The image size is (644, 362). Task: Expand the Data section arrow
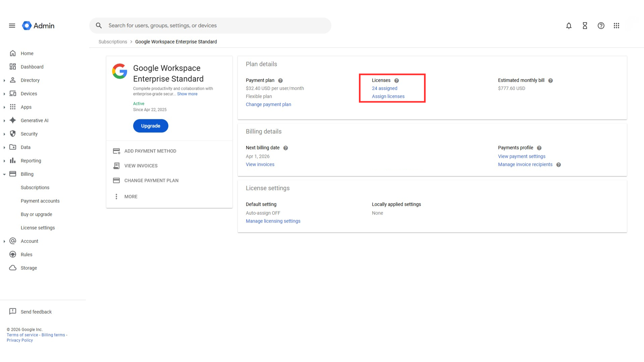click(4, 147)
